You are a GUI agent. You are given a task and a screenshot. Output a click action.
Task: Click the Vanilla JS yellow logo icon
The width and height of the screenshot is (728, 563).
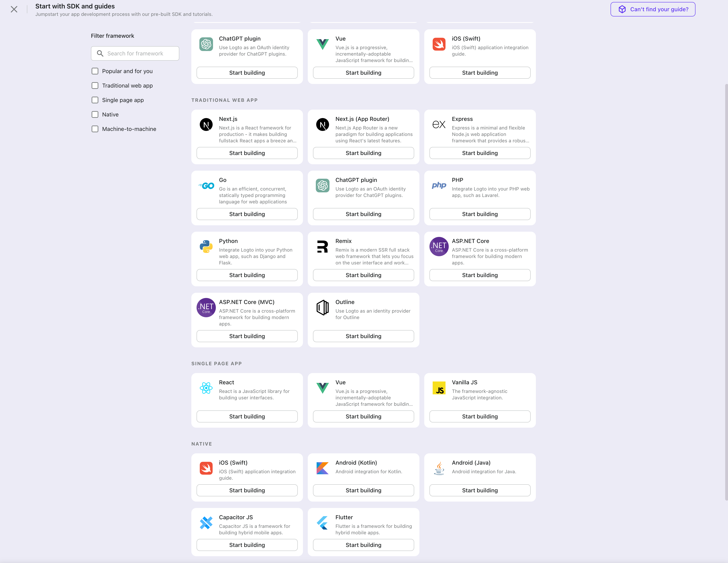click(x=439, y=388)
